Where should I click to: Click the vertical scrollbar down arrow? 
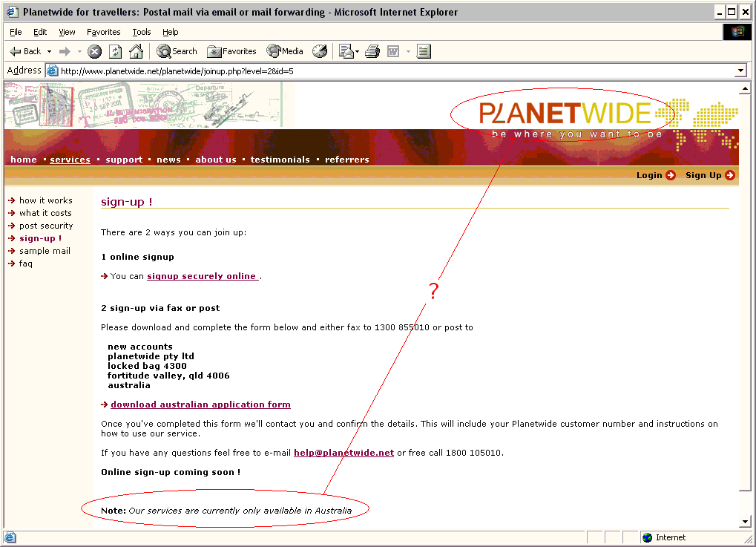(745, 522)
